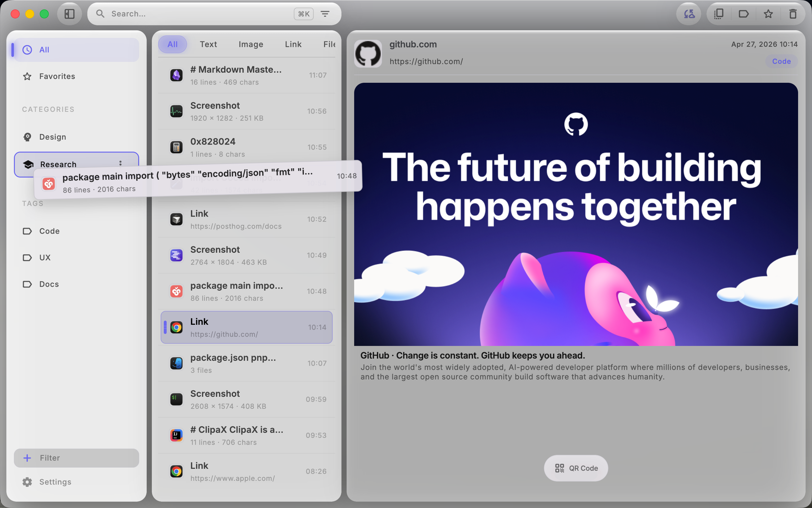The image size is (812, 508).
Task: Select the Code tag in sidebar
Action: click(x=76, y=231)
